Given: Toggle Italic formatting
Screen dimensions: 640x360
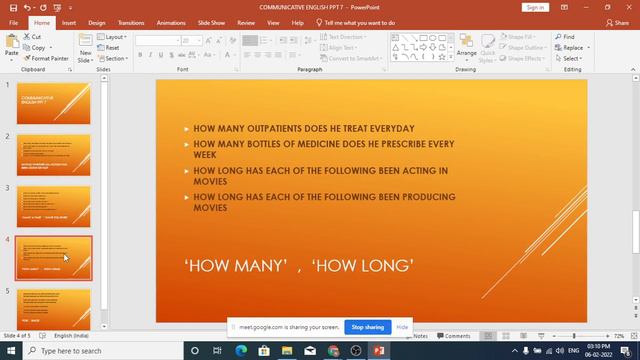Looking at the screenshot, I should pos(150,55).
